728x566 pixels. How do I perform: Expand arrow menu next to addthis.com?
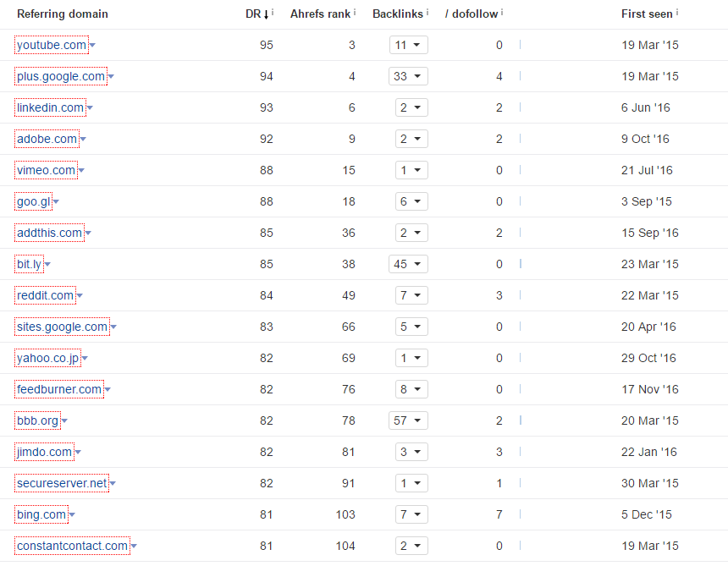pyautogui.click(x=88, y=234)
